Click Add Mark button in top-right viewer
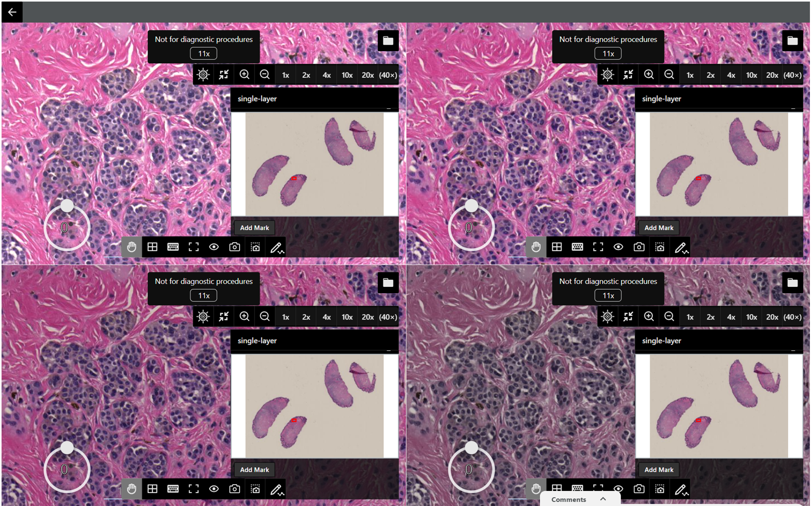Image resolution: width=812 pixels, height=506 pixels. coord(659,228)
